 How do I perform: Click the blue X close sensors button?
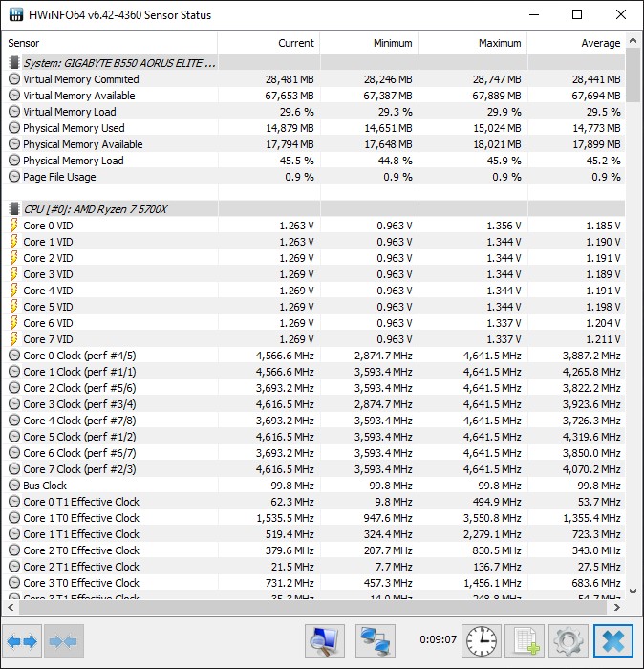[x=612, y=641]
